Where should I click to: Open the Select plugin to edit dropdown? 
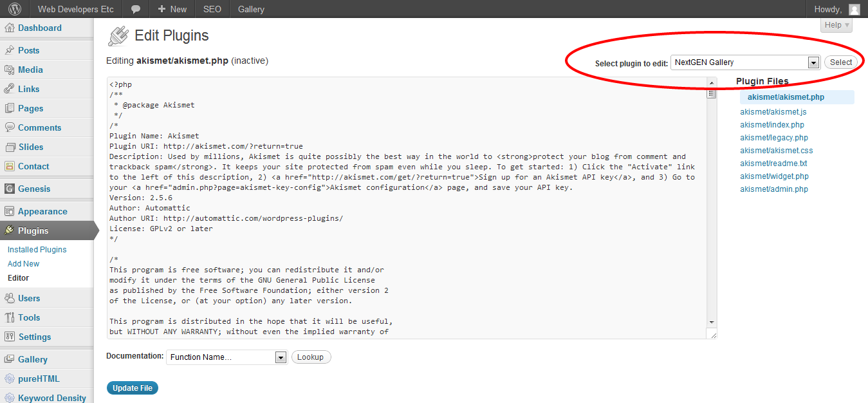pyautogui.click(x=745, y=62)
